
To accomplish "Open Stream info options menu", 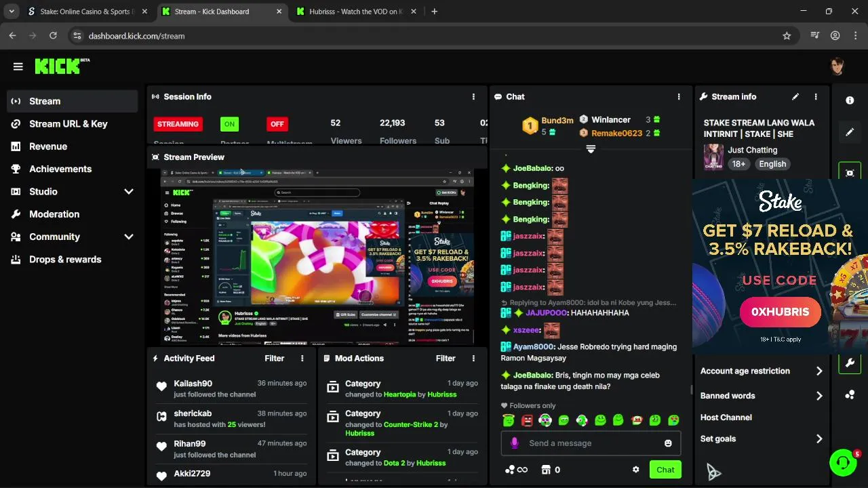I will (816, 97).
